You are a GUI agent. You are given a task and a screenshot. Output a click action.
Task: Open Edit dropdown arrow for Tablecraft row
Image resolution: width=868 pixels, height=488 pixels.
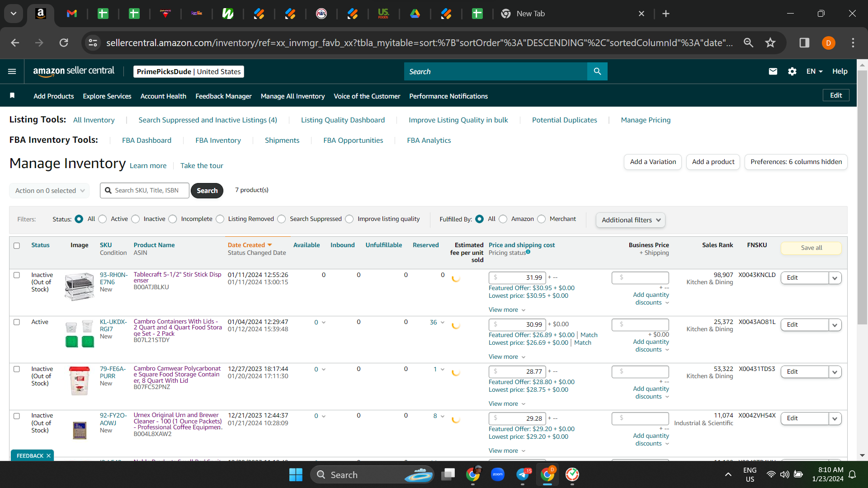pyautogui.click(x=835, y=278)
